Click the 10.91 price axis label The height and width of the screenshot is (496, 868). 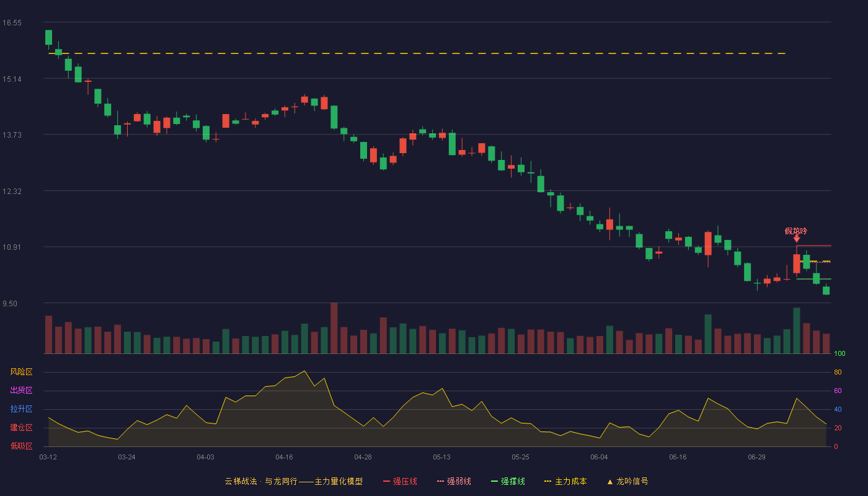click(x=12, y=247)
